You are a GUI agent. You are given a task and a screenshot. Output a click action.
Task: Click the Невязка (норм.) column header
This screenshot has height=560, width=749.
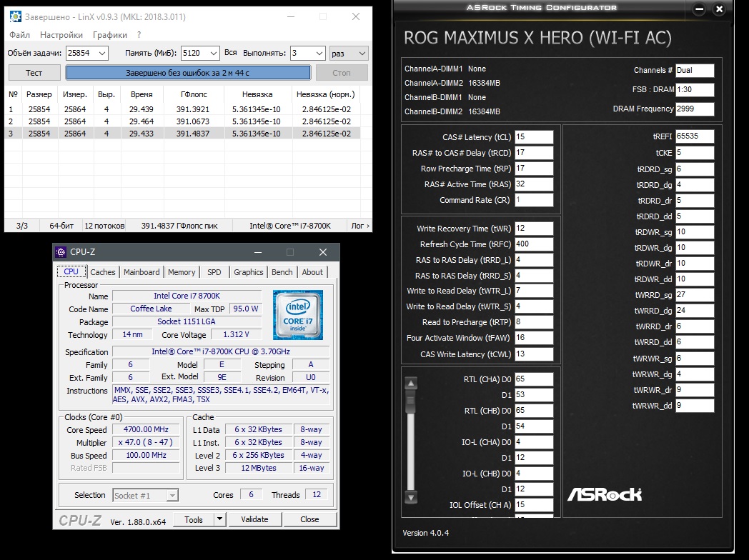(326, 94)
